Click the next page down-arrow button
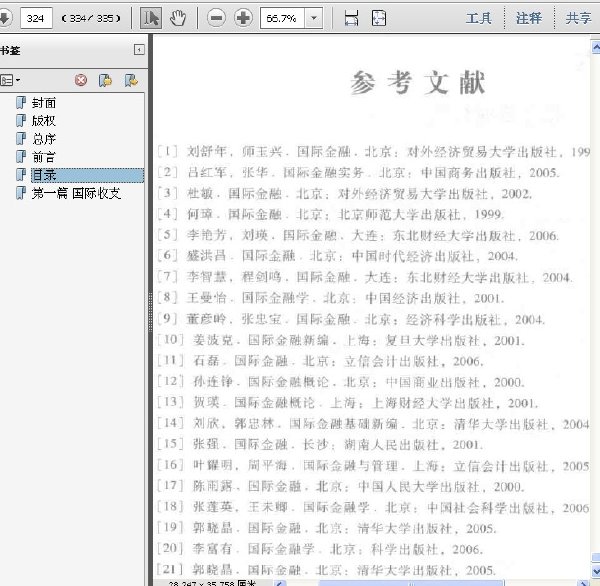This screenshot has height=586, width=600. tap(5, 18)
